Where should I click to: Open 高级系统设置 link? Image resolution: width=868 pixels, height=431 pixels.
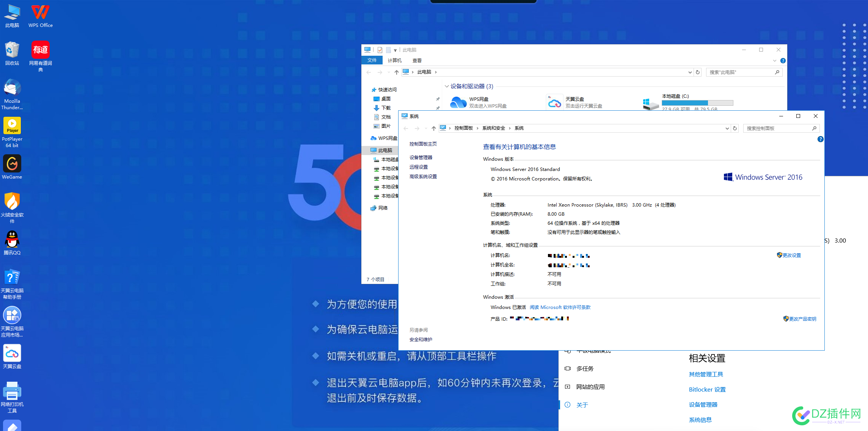pyautogui.click(x=423, y=177)
